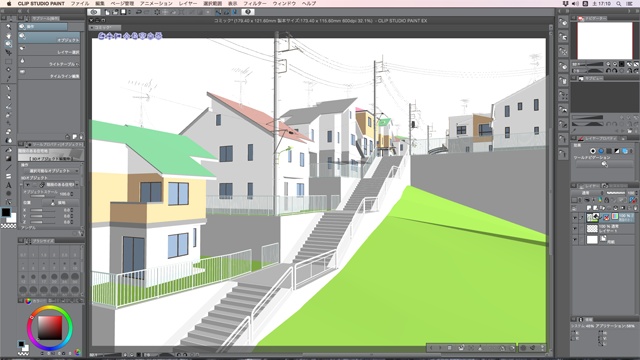
Task: Select the Eraser tool
Action: pos(8,132)
